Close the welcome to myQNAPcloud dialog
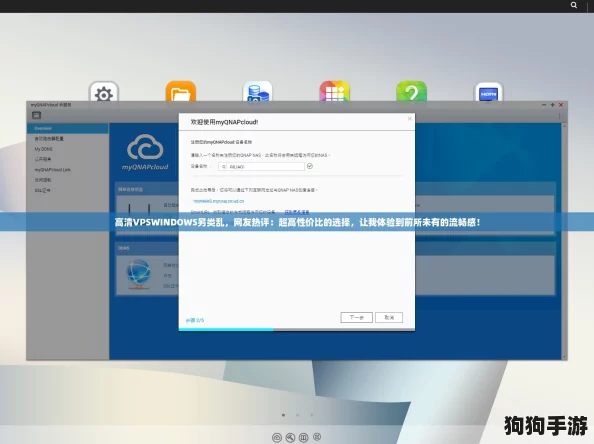 [x=410, y=119]
